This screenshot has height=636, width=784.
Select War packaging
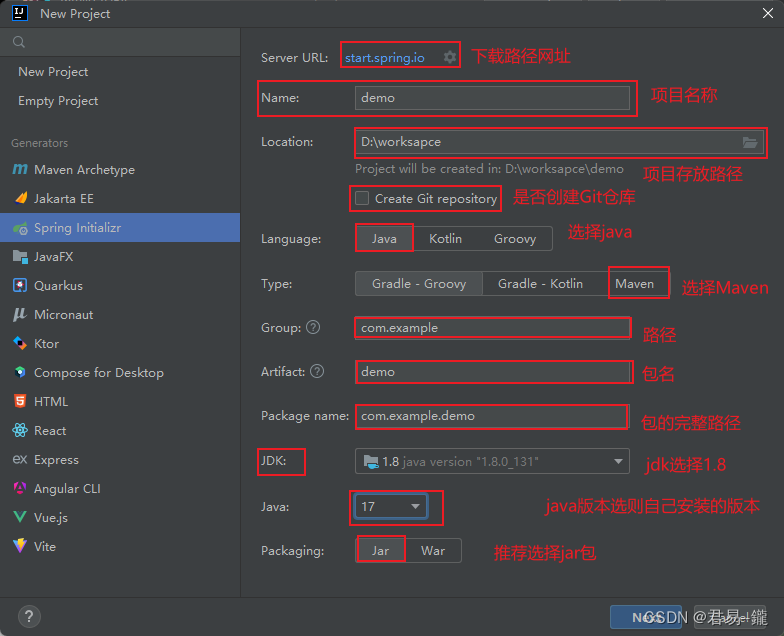click(433, 550)
